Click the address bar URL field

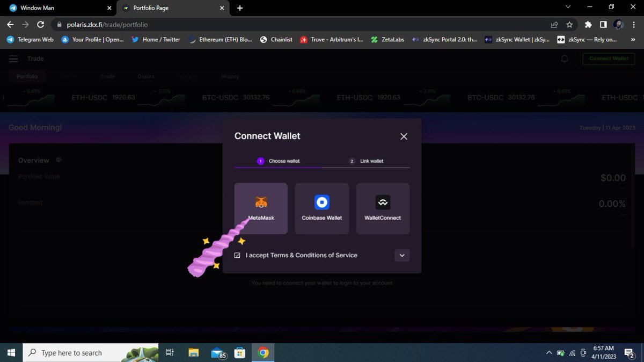click(x=301, y=24)
